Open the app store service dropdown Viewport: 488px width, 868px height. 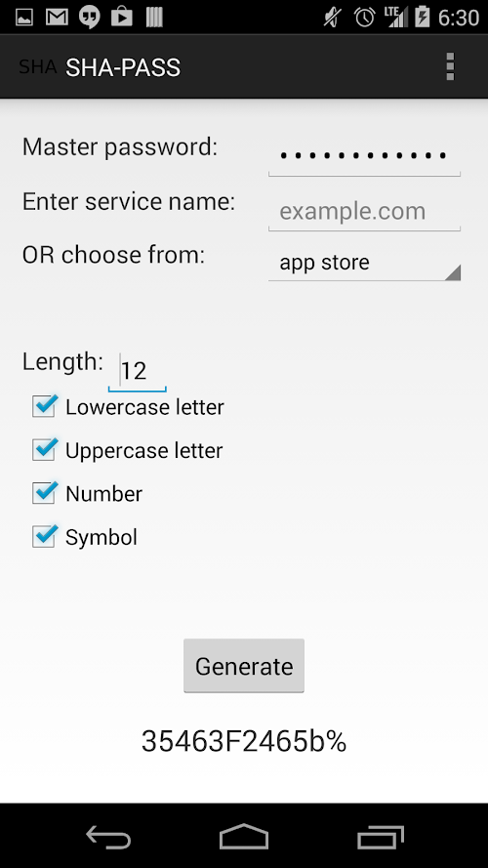coord(364,263)
